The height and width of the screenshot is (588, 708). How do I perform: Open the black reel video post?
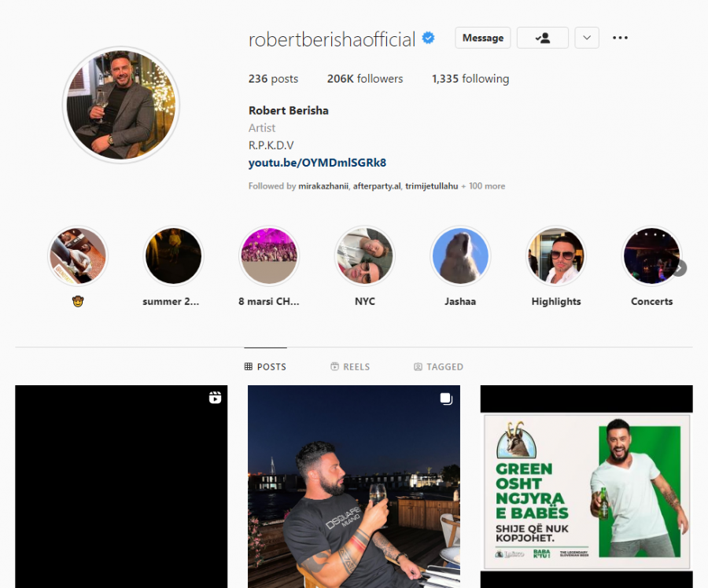pyautogui.click(x=121, y=487)
